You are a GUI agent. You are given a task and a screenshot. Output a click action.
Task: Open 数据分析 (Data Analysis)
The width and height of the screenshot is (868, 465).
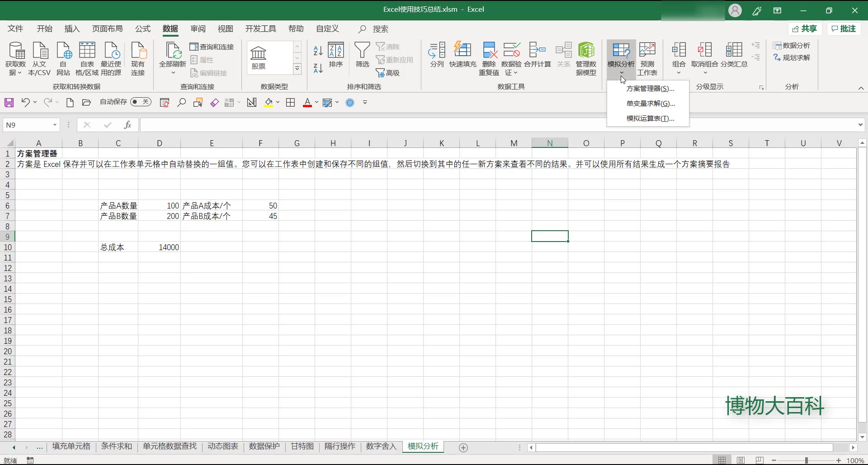pos(792,46)
